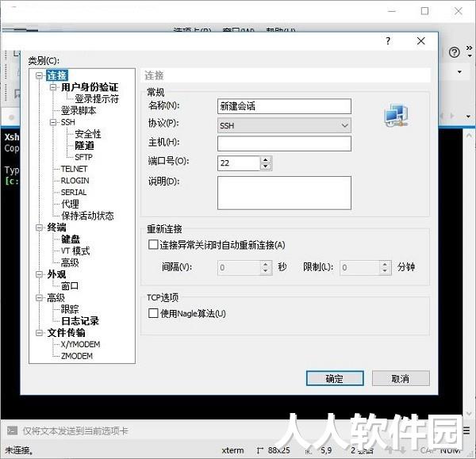Image resolution: width=476 pixels, height=459 pixels.
Task: Collapse the 高级 top-level tree node
Action: (39, 297)
